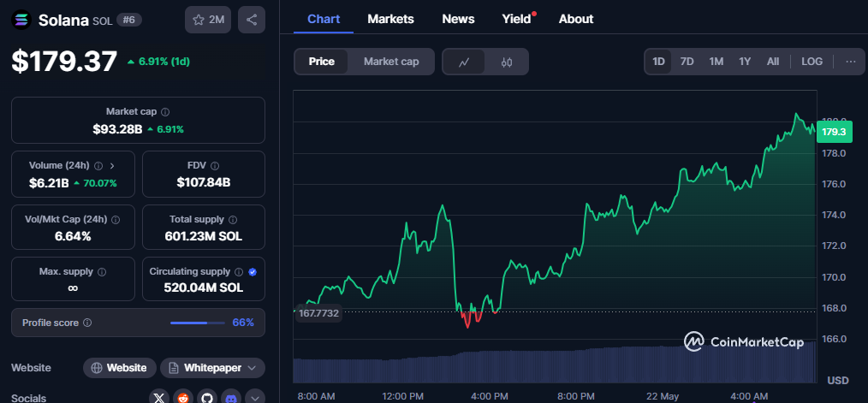Click the 22 May date axis label
This screenshot has width=868, height=403.
tap(662, 396)
